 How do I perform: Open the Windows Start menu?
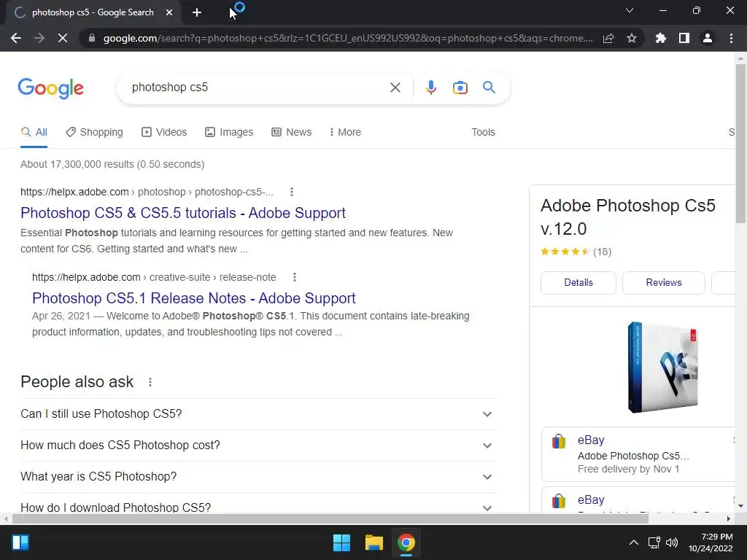pyautogui.click(x=341, y=542)
